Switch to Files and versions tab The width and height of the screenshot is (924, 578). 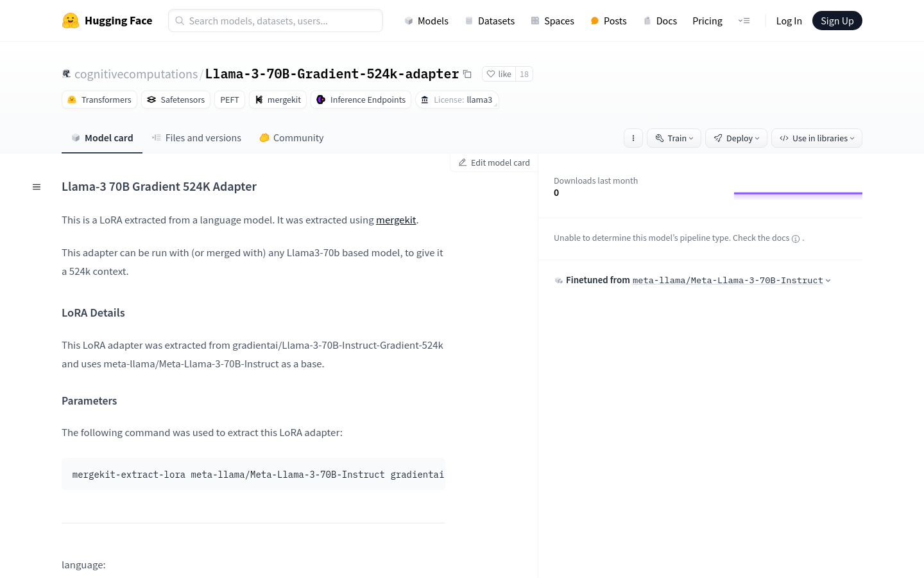coord(196,137)
